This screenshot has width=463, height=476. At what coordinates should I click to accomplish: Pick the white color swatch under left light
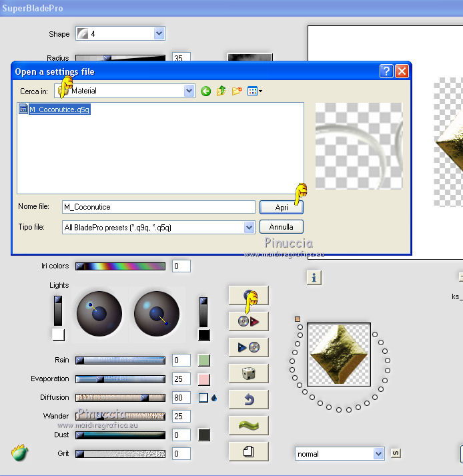58,335
